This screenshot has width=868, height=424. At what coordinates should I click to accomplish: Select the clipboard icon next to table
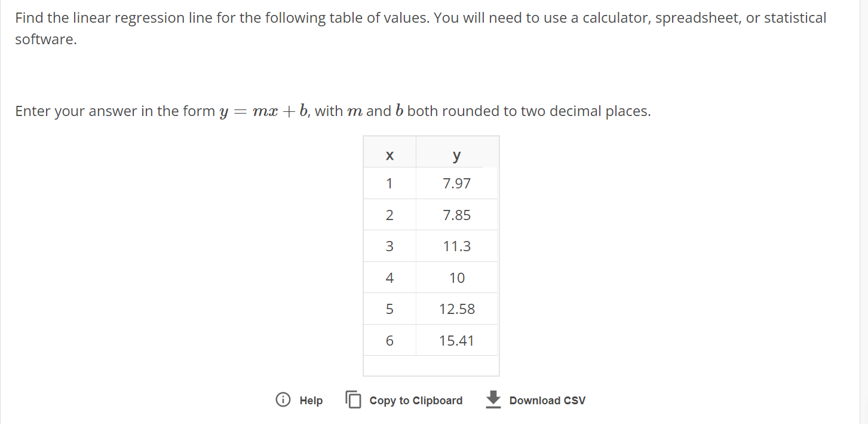(x=354, y=400)
